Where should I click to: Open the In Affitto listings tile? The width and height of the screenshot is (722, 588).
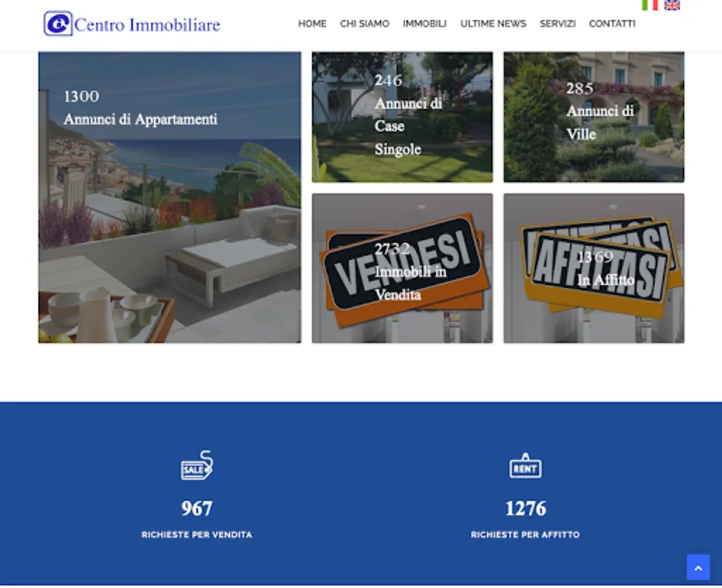[593, 268]
